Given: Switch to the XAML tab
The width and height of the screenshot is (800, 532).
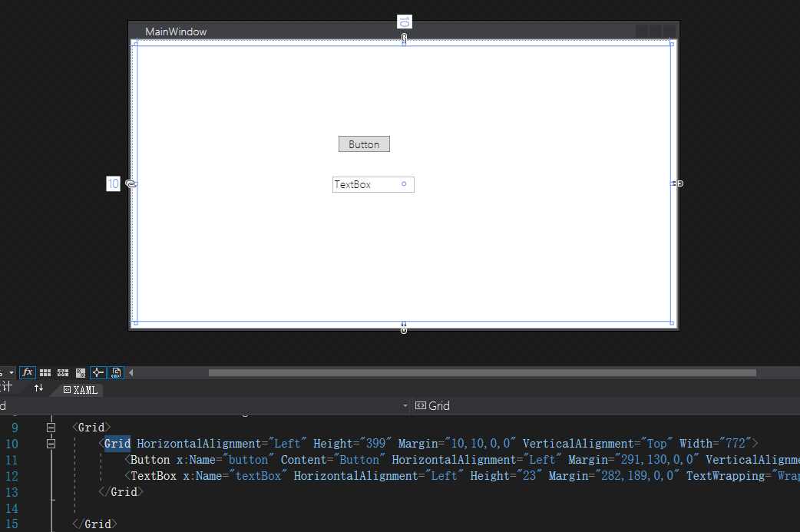Looking at the screenshot, I should coord(79,390).
